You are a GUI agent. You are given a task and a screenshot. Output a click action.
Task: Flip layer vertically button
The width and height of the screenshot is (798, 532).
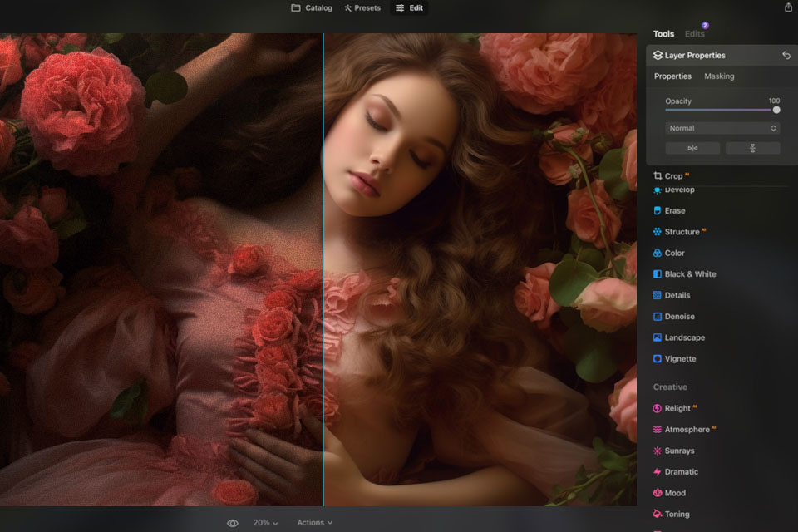752,148
